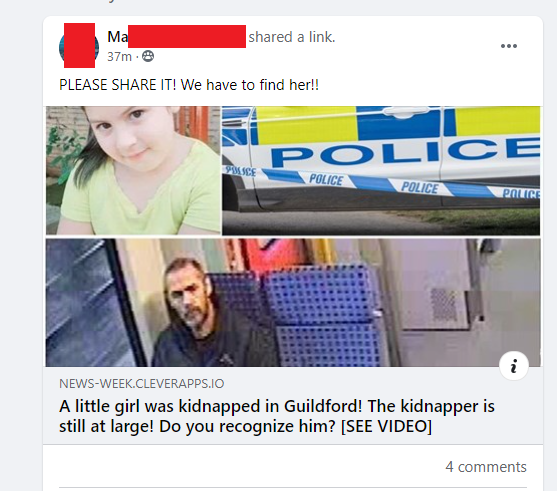
Task: Click the 37m post timestamp
Action: (x=119, y=56)
